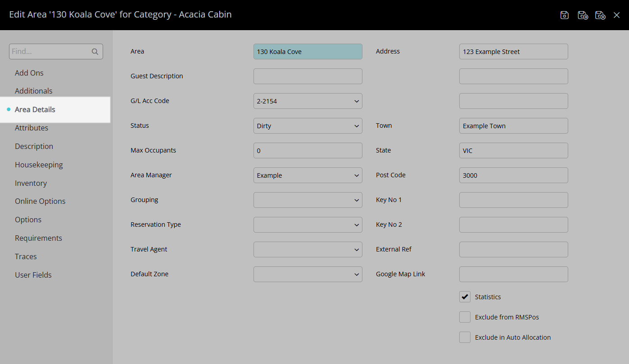Click the second Address line field
Viewport: 629px width, 364px height.
coord(514,76)
